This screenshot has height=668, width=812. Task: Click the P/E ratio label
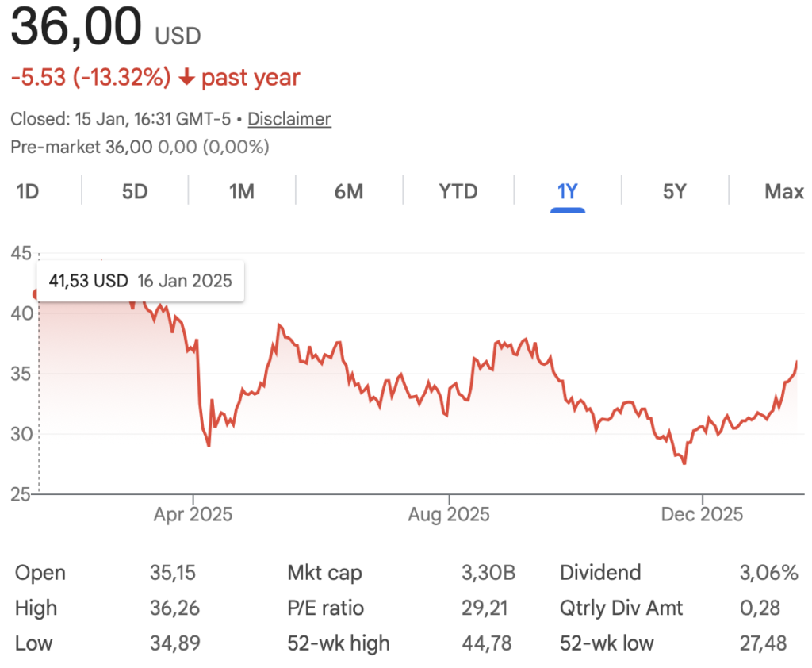326,608
